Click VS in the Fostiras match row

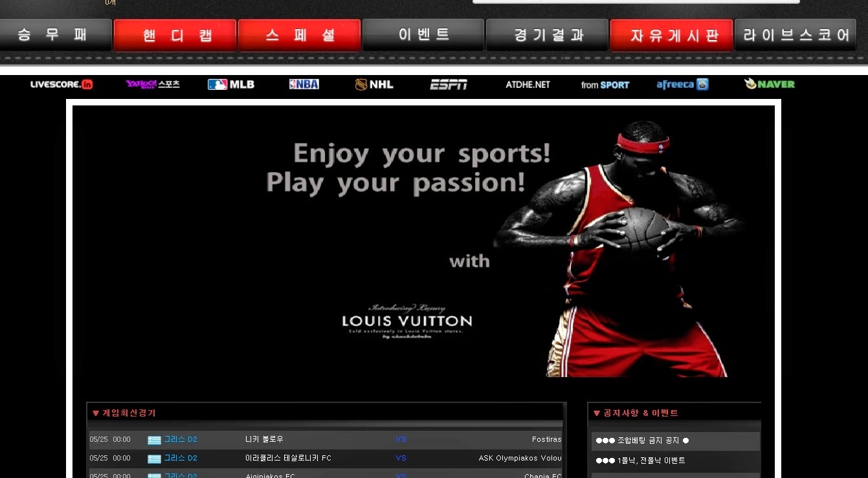401,439
